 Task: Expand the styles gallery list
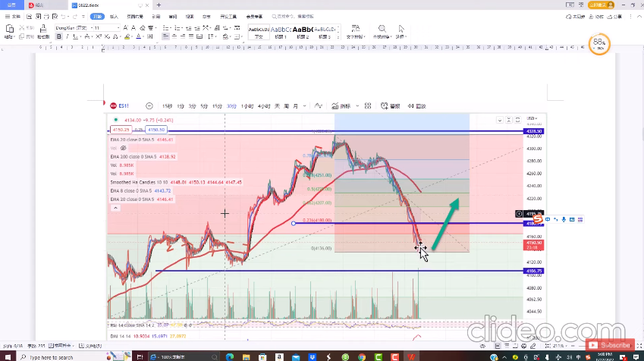point(338,37)
